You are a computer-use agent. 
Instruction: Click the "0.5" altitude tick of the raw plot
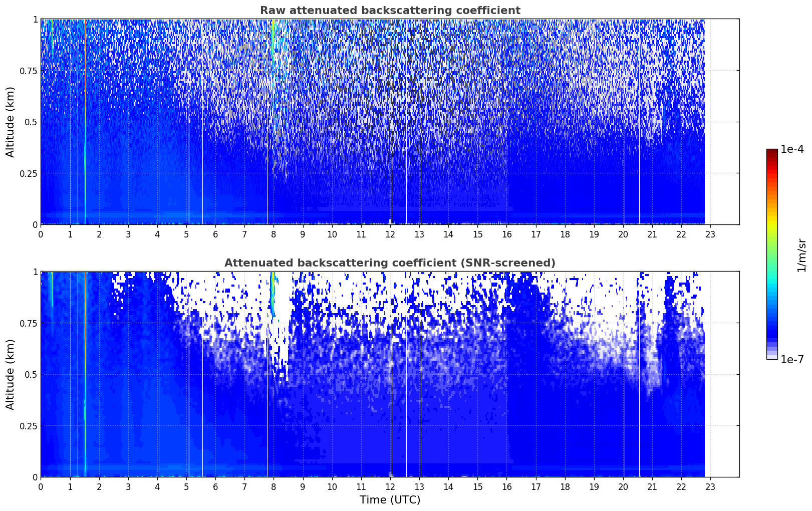tap(31, 122)
